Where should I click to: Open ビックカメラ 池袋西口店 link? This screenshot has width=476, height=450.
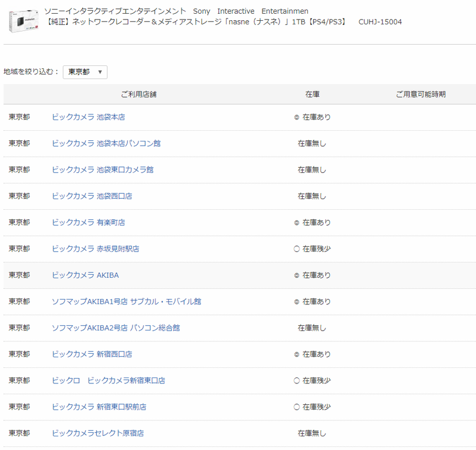pos(92,196)
